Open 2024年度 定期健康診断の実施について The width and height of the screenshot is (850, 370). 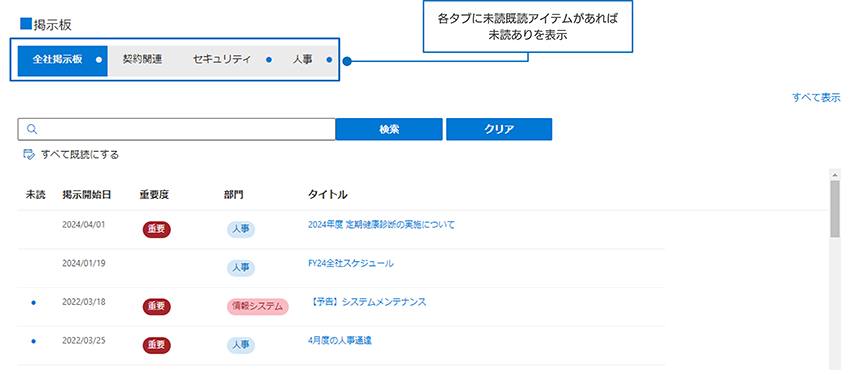[381, 225]
